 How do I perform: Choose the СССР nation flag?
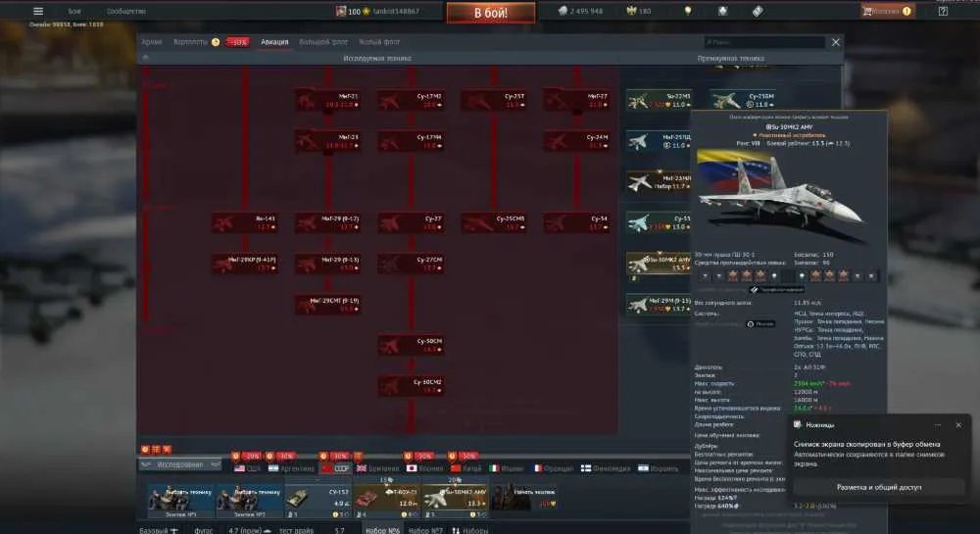[x=335, y=467]
